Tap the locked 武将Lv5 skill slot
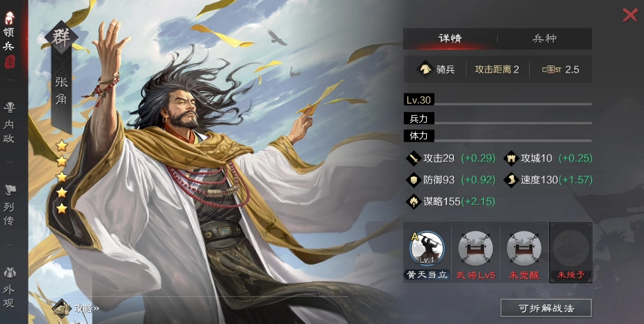 476,248
